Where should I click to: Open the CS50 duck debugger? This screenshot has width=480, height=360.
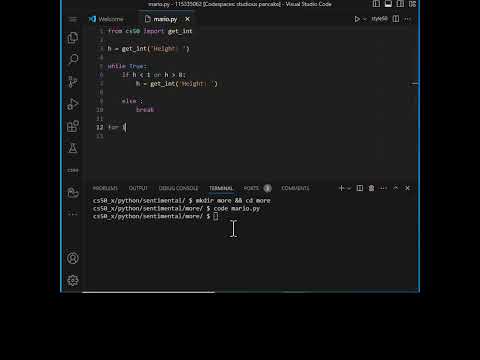[x=73, y=192]
